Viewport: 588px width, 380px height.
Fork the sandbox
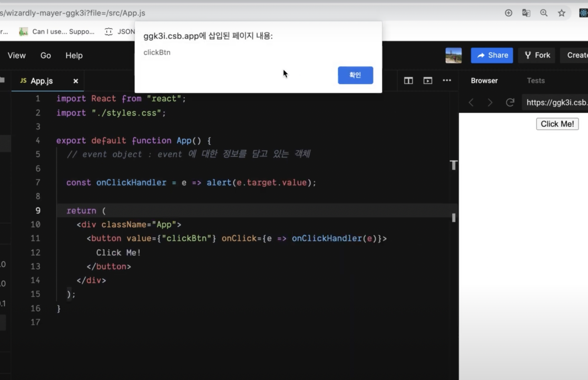(537, 55)
